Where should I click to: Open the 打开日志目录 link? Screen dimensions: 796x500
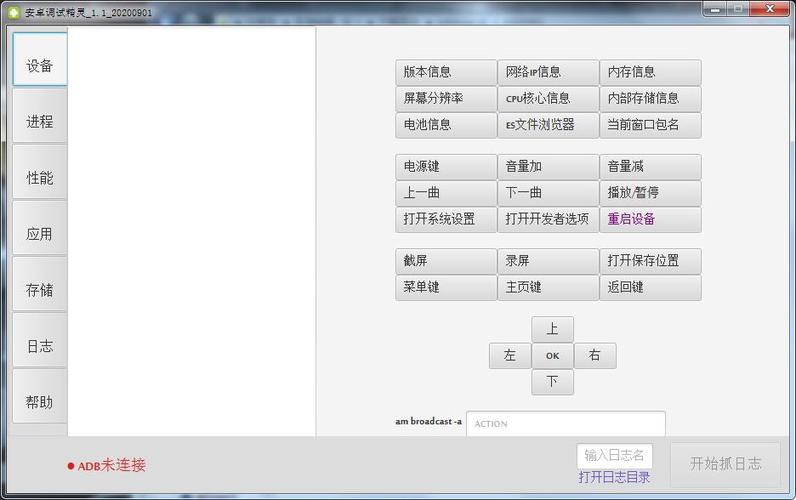coord(614,477)
